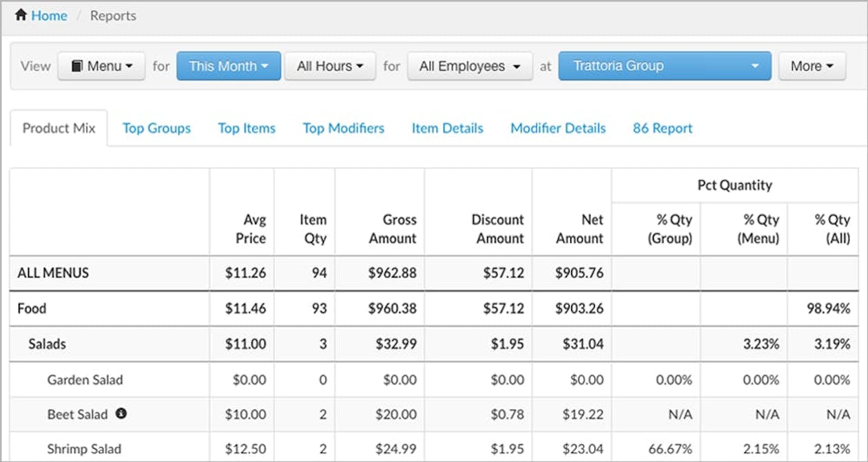Open the This Month date dropdown
This screenshot has width=868, height=462.
[x=228, y=65]
